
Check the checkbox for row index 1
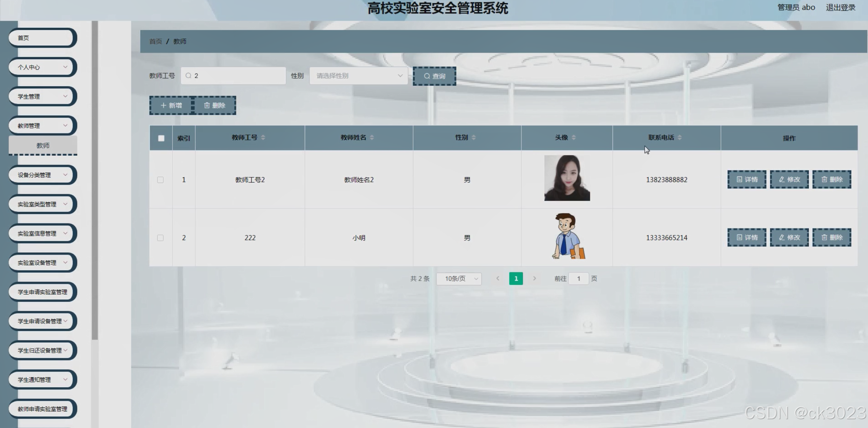[161, 180]
